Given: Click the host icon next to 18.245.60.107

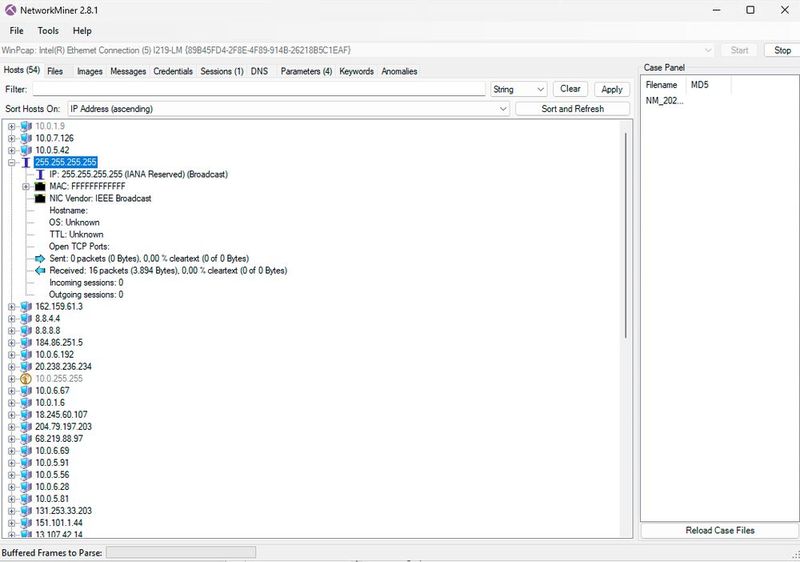Looking at the screenshot, I should coord(26,415).
